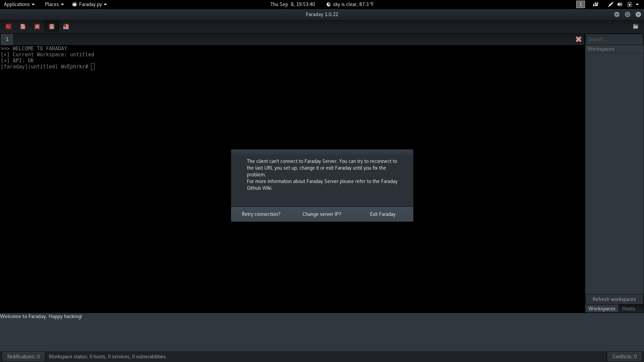Expand the system menu arrow near battery

(637, 4)
